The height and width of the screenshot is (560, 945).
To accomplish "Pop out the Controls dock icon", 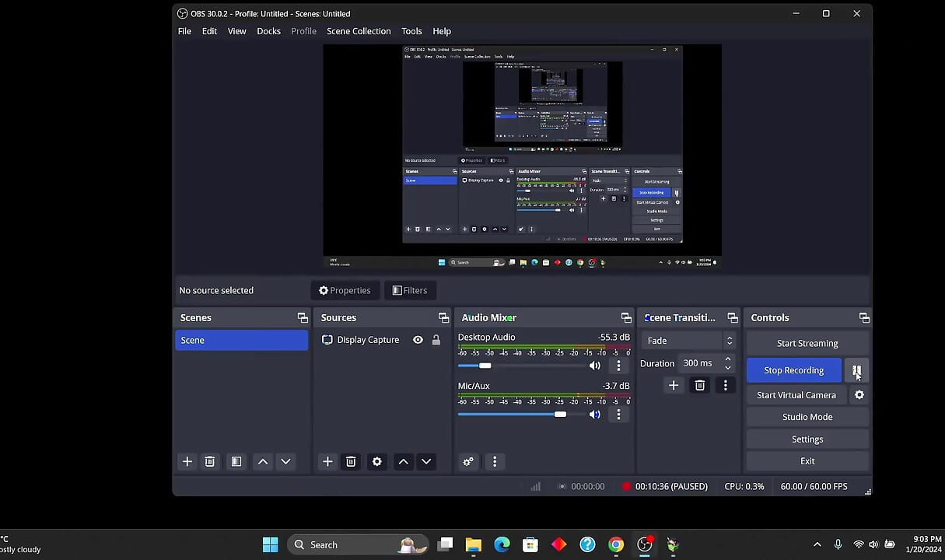I will tap(864, 317).
